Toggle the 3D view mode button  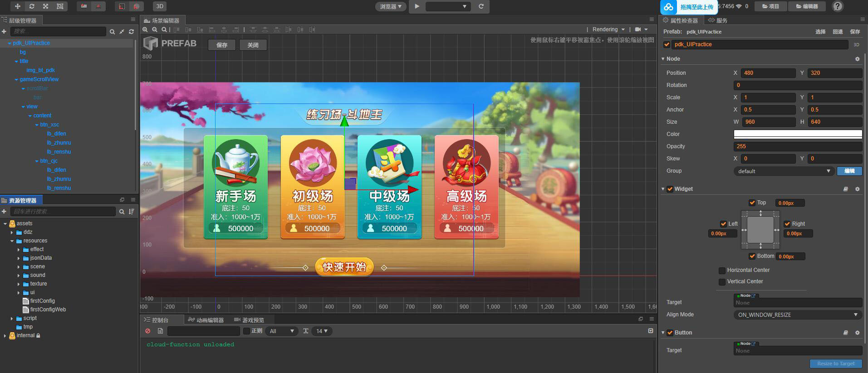click(160, 6)
